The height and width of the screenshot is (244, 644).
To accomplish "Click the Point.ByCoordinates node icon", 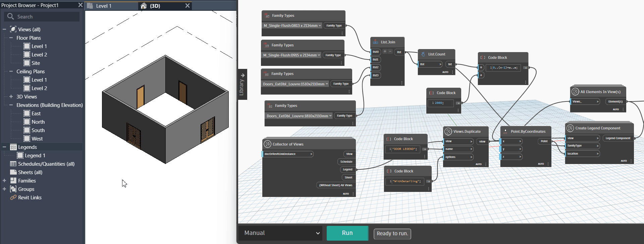I will 505,131.
